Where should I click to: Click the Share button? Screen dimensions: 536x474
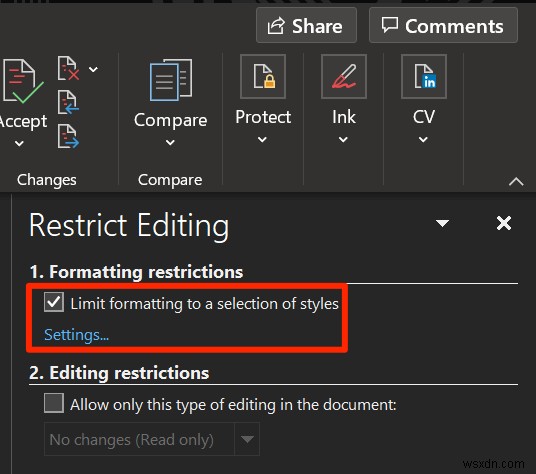(306, 26)
